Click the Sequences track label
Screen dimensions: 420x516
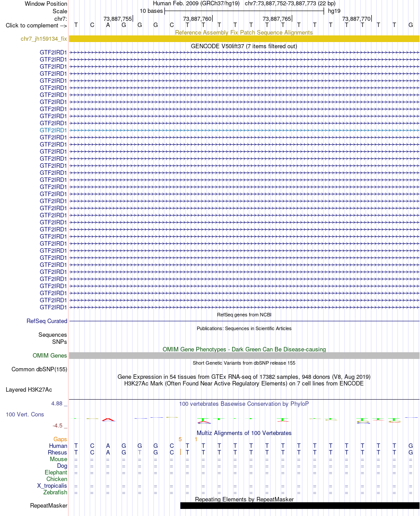click(53, 335)
